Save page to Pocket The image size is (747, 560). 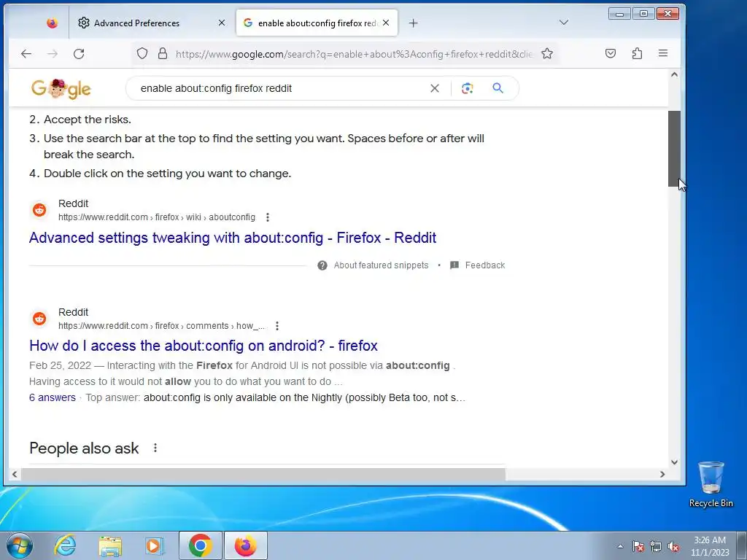point(611,53)
